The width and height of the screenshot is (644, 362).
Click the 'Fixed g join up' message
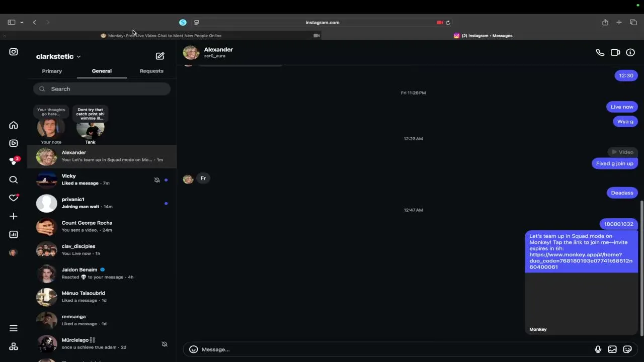614,163
